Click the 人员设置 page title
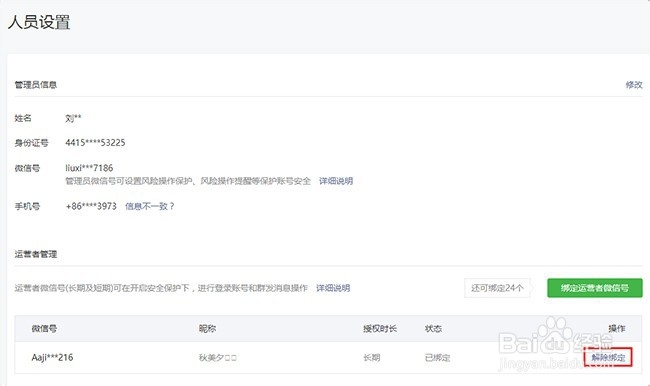The height and width of the screenshot is (386, 650). tap(39, 22)
